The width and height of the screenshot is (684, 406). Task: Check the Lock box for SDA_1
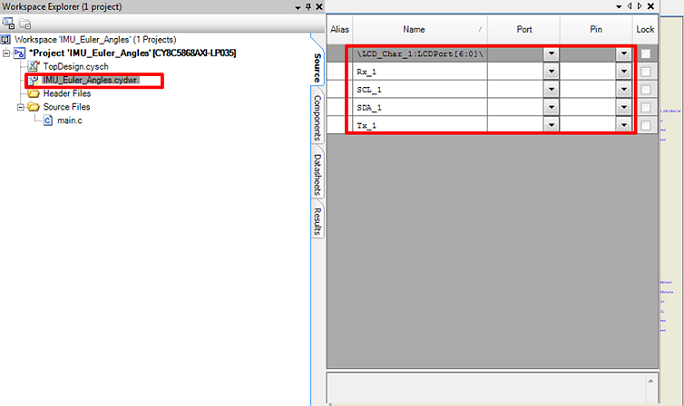click(646, 107)
